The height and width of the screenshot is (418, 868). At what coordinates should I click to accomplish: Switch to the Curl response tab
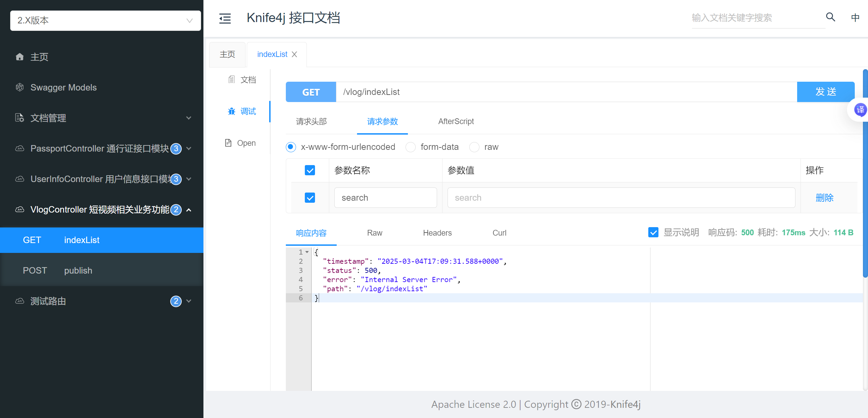click(x=499, y=233)
